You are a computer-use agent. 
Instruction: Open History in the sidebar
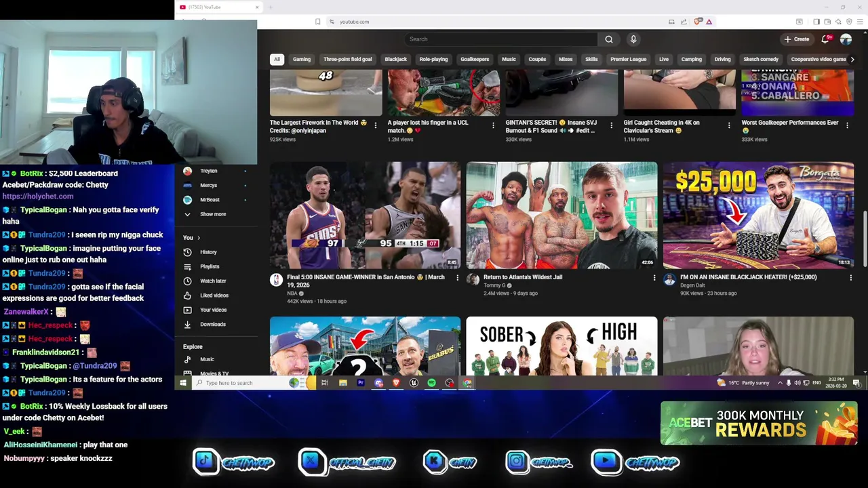[208, 252]
